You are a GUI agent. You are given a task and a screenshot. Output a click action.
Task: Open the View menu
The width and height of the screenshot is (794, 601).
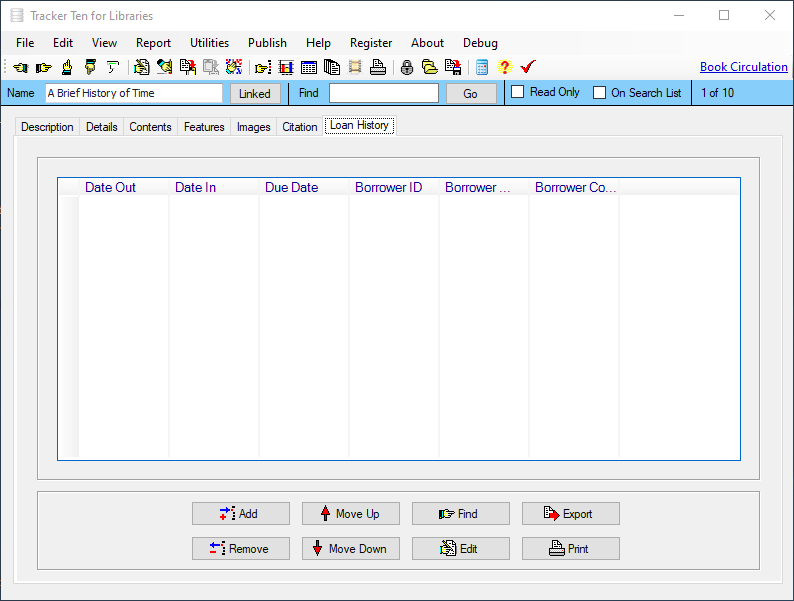tap(104, 43)
